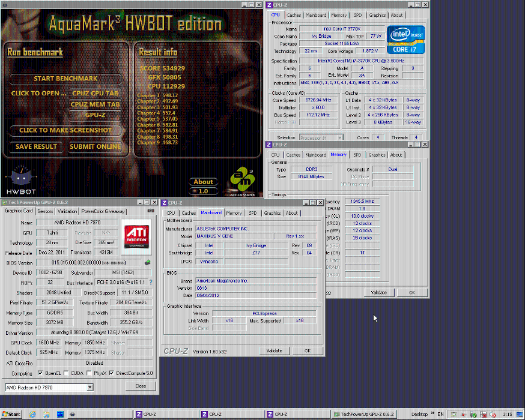Image resolution: width=525 pixels, height=420 pixels.
Task: Click the AquaMark taskbar button with small icon
Action: coord(100,414)
